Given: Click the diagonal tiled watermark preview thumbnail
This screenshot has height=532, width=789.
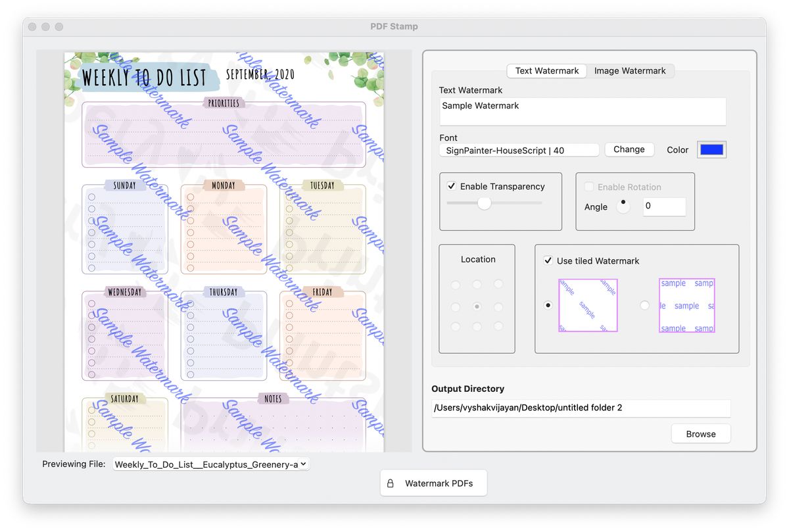Looking at the screenshot, I should [x=588, y=305].
